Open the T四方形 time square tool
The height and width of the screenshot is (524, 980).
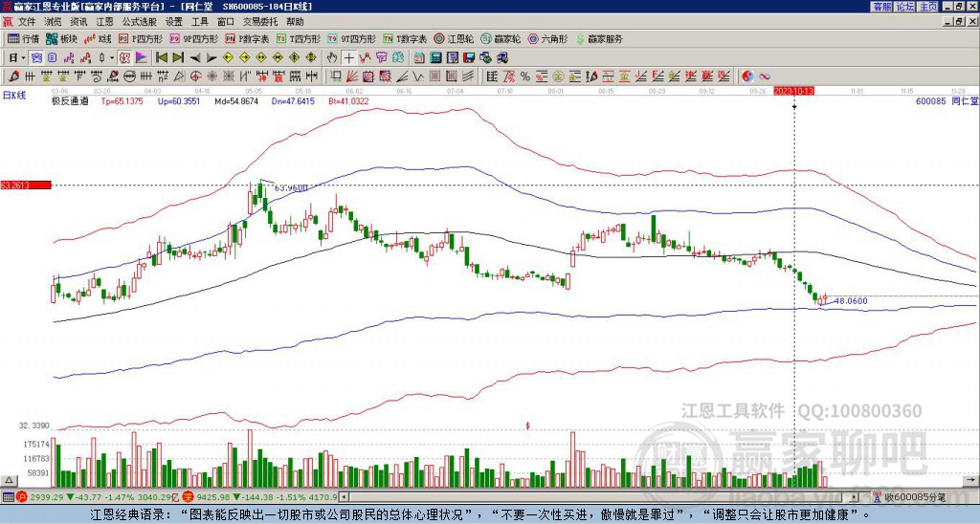[299, 38]
